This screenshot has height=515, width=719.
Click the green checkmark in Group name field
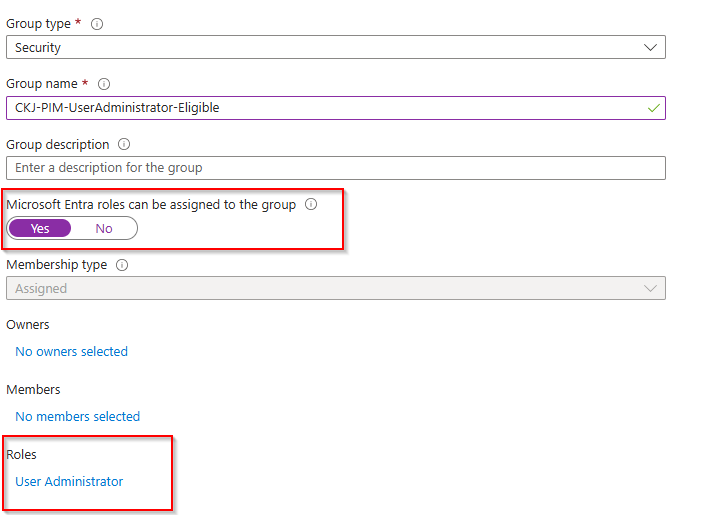[x=653, y=108]
